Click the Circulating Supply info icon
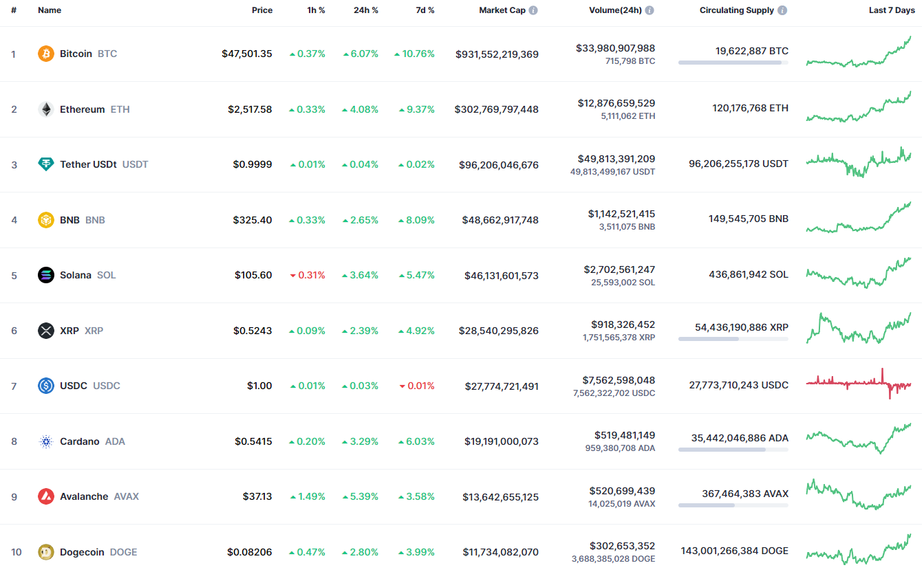924x572 pixels. point(782,11)
